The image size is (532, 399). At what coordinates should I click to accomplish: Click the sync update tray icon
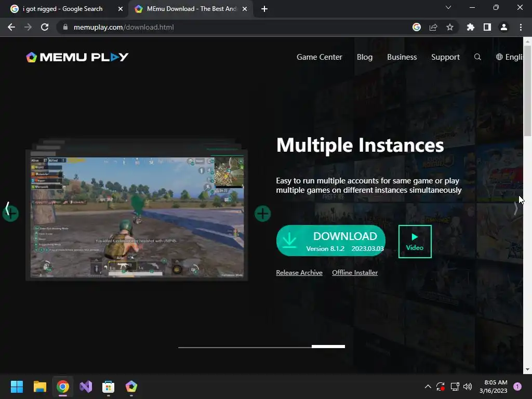(441, 387)
